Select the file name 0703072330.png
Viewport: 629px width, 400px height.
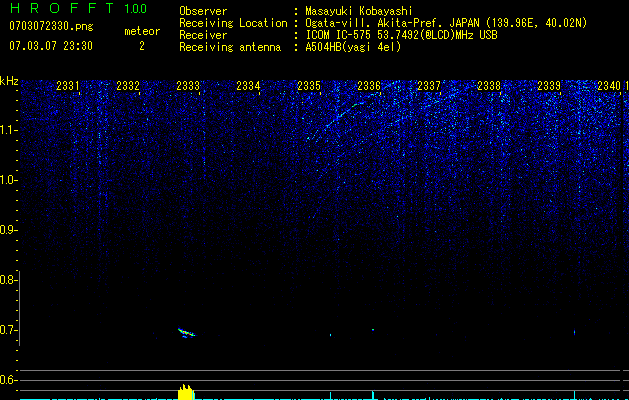(x=51, y=26)
